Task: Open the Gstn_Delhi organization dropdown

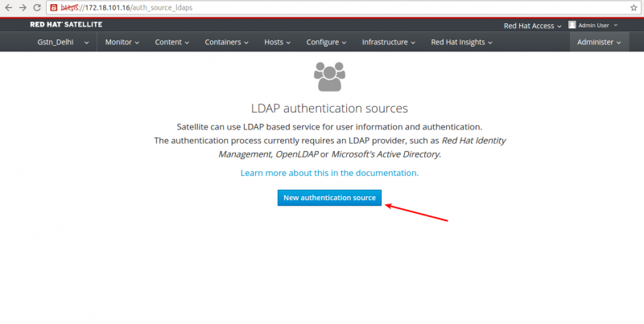Action: (x=63, y=43)
